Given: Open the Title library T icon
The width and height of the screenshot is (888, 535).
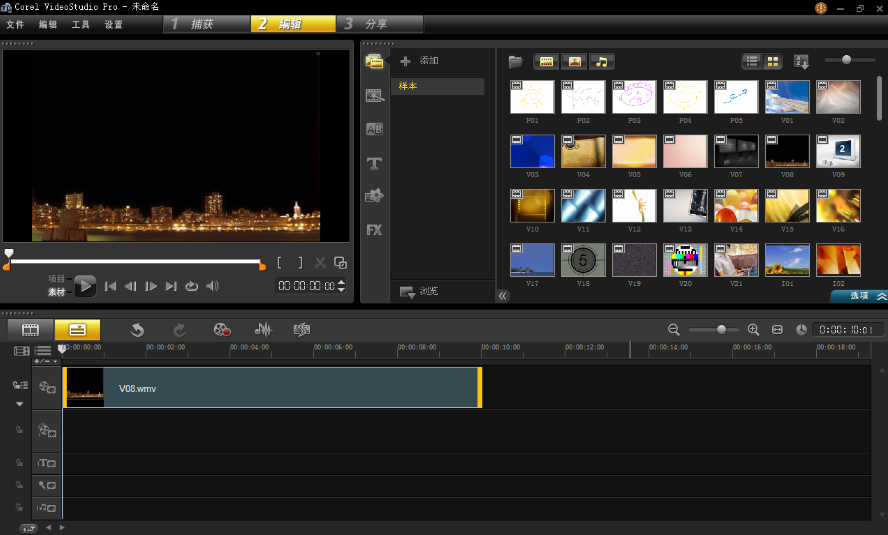Looking at the screenshot, I should point(374,164).
